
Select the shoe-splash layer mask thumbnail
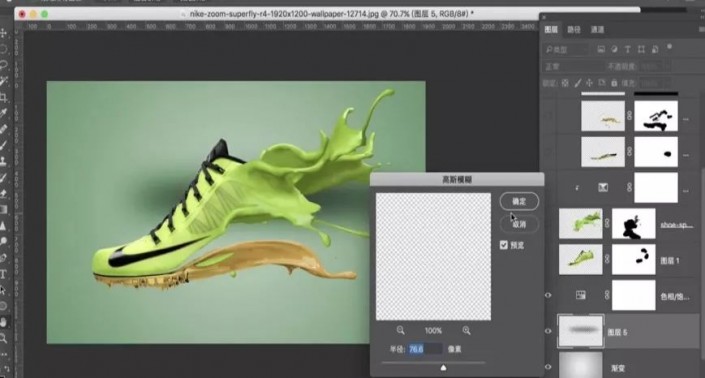tap(634, 223)
